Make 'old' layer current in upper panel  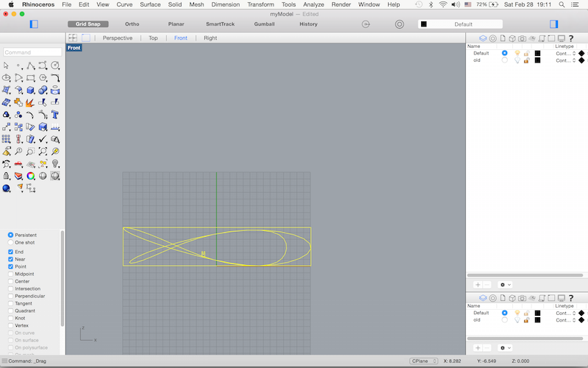tap(505, 60)
